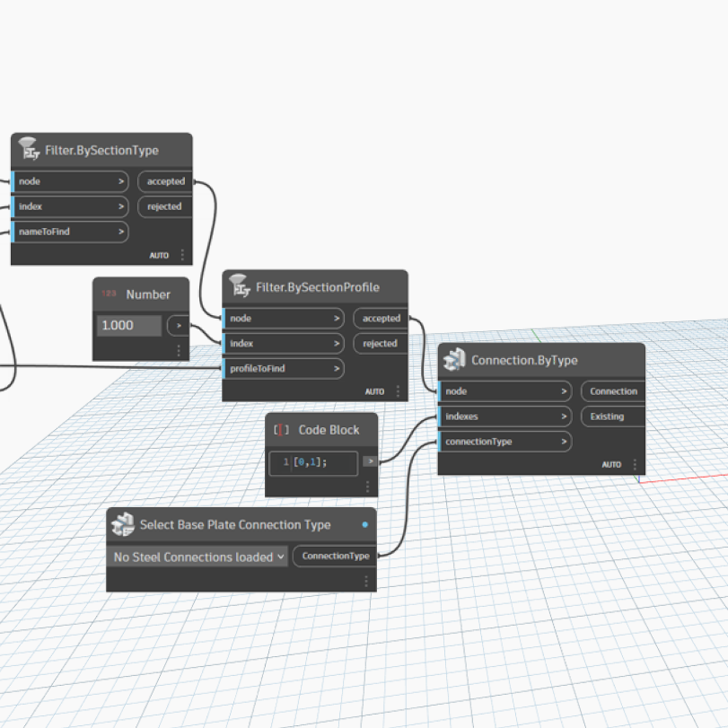Select the Select Base Plate Connection Type title
The height and width of the screenshot is (728, 728).
coord(235,524)
